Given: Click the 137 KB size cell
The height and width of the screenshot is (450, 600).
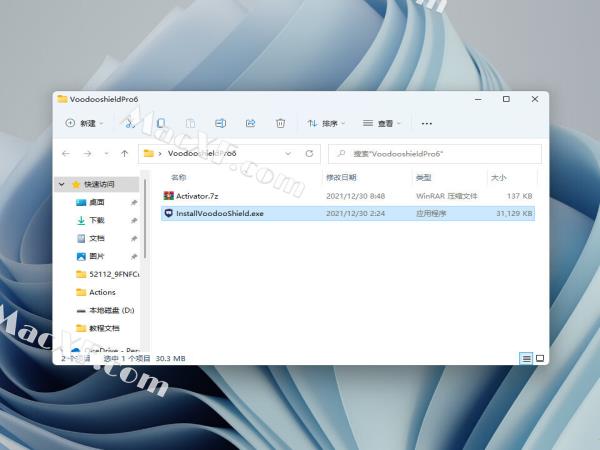Looking at the screenshot, I should tap(520, 196).
